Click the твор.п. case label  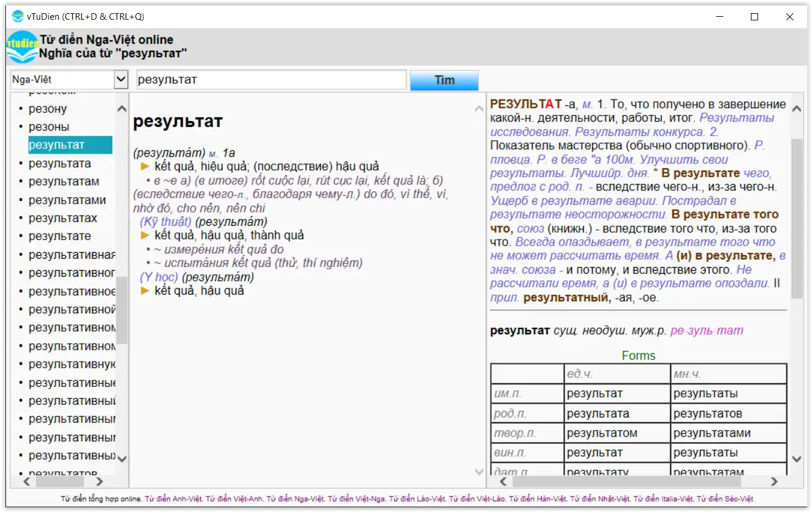515,433
